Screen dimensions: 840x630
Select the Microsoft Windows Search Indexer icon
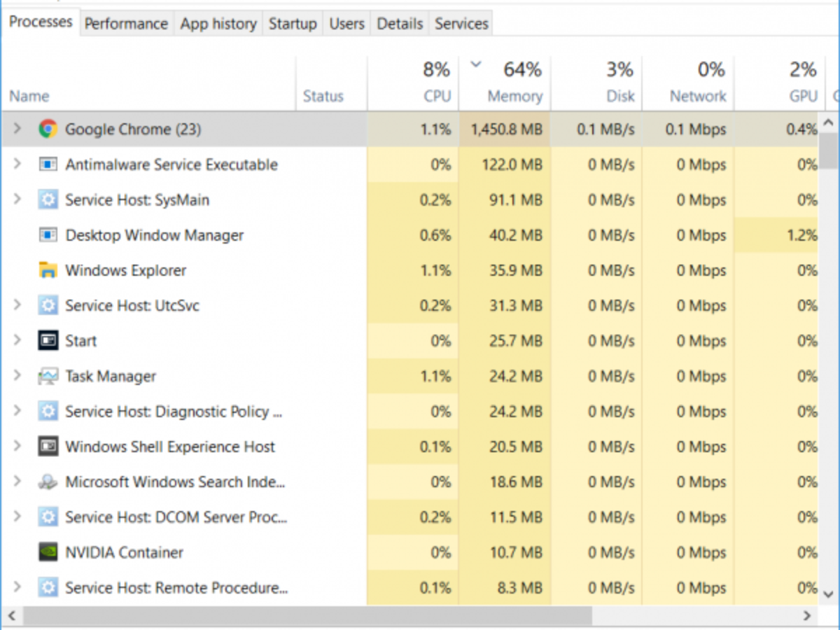(48, 482)
